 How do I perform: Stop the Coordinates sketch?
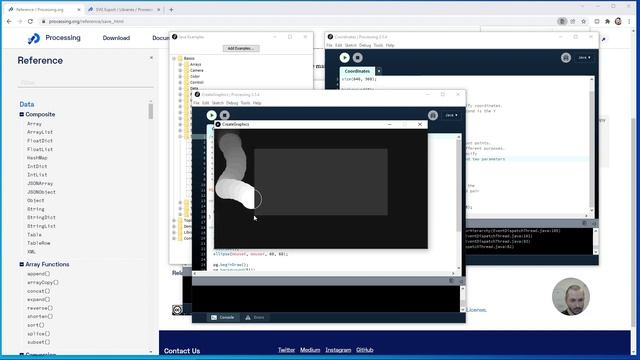(x=358, y=58)
